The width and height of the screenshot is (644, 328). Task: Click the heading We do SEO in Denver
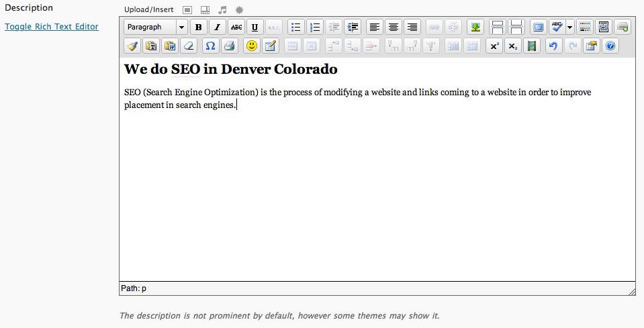point(231,69)
